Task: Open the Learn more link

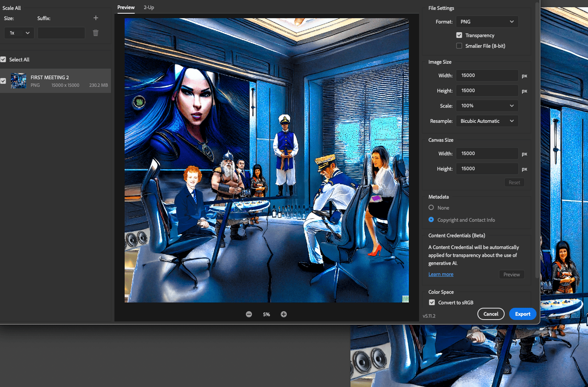Action: pyautogui.click(x=441, y=274)
